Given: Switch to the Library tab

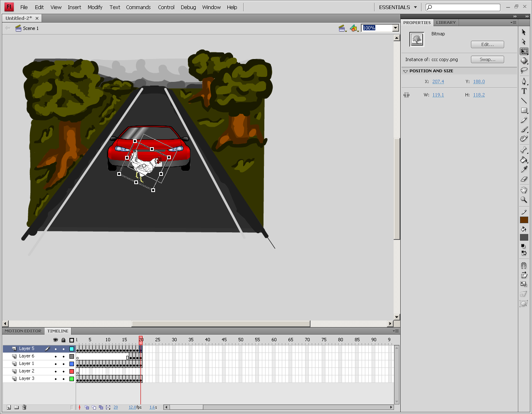Looking at the screenshot, I should tap(446, 22).
